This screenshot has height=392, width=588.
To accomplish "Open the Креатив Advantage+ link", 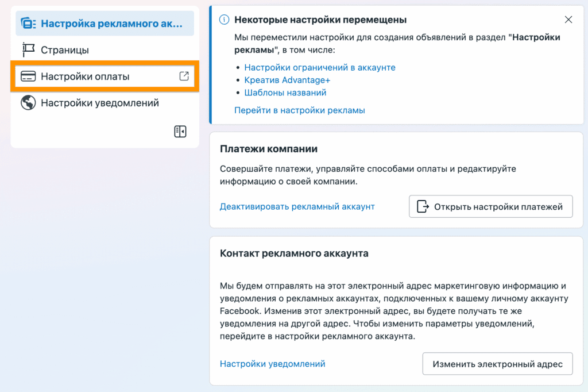I will 287,80.
